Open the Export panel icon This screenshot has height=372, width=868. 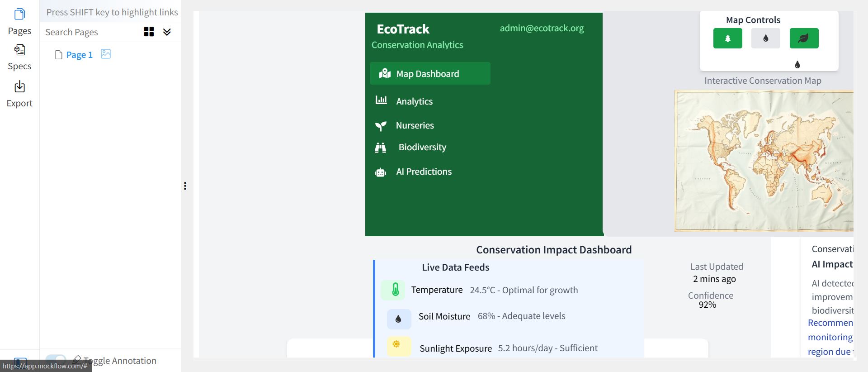coord(19,86)
